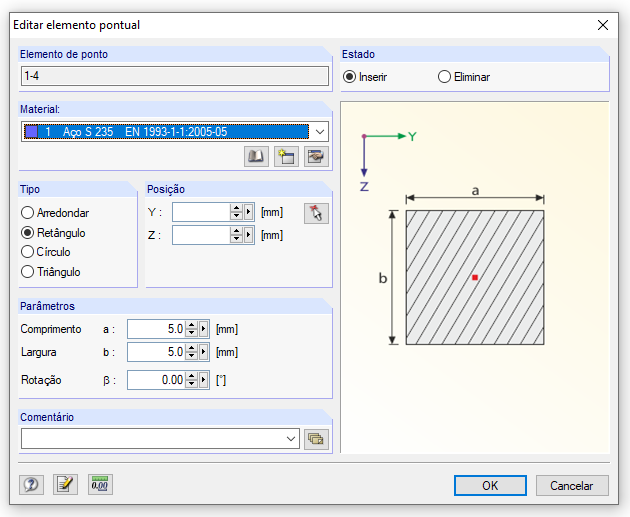630x517 pixels.
Task: Open the Comprimento a side arrow menu
Action: pos(203,329)
